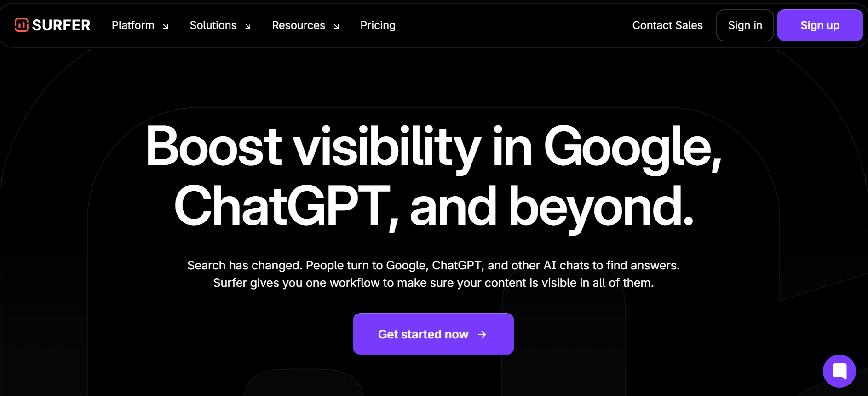Screen dimensions: 868x396
Task: Click the arrow next to Platform
Action: click(x=166, y=27)
